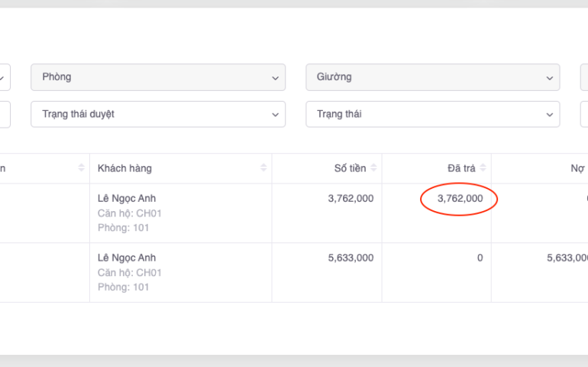Click second row Số tiền value 5,633,000

click(351, 258)
